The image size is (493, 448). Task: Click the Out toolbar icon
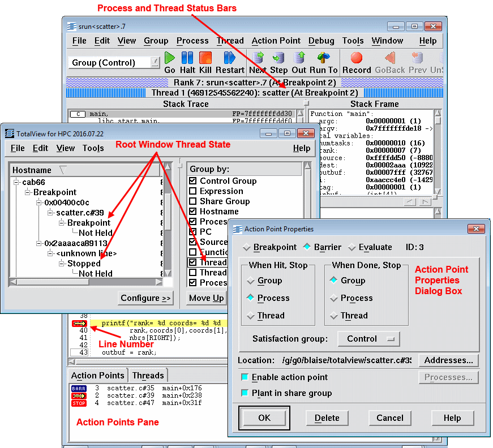299,58
